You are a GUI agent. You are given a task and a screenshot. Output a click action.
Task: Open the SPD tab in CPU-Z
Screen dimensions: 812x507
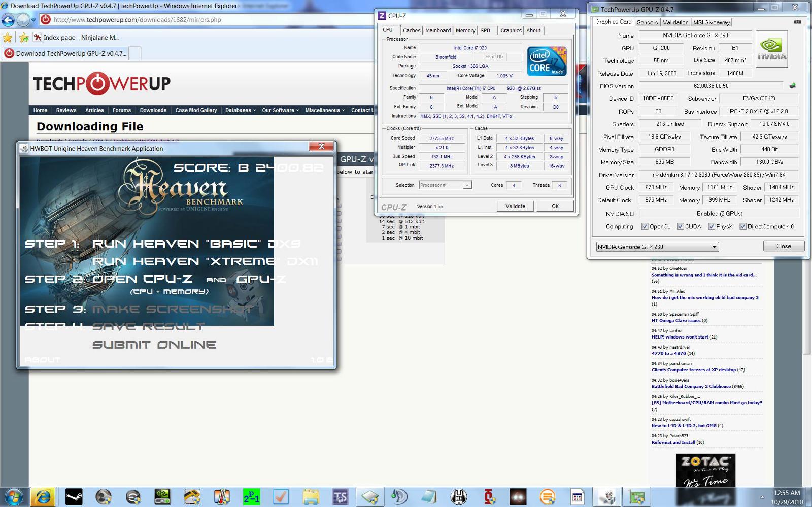485,30
